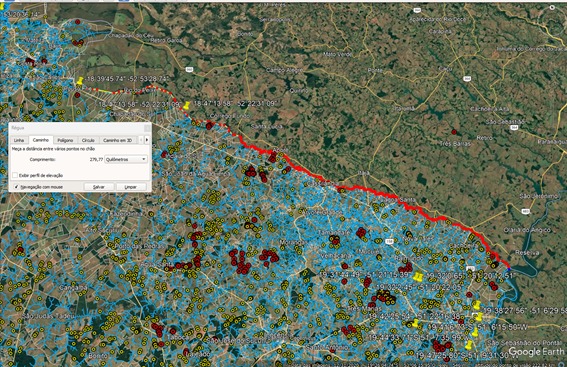The height and width of the screenshot is (367, 567).
Task: Click the Limpar button
Action: (x=131, y=187)
